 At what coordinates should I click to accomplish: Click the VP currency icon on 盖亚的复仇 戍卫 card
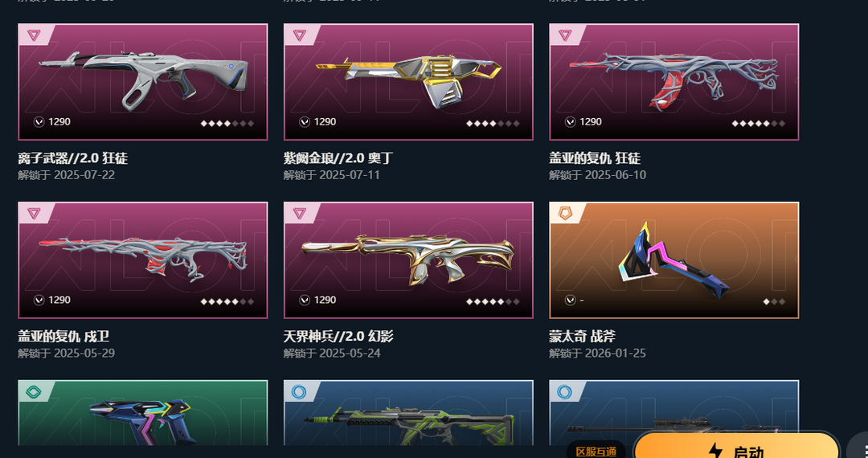pos(39,300)
